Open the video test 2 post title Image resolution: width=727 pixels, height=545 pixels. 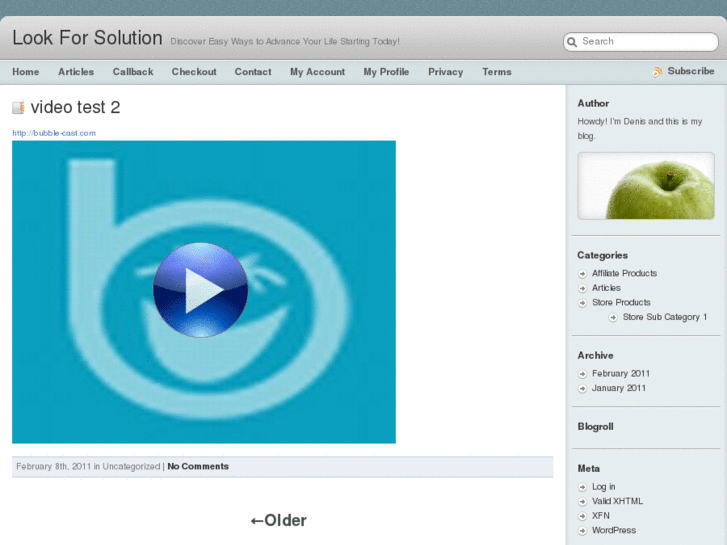coord(75,107)
